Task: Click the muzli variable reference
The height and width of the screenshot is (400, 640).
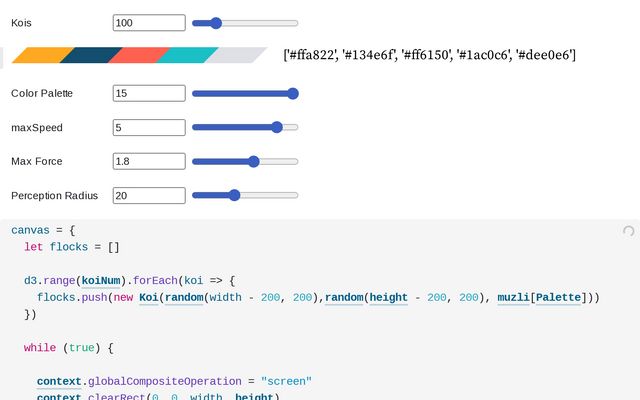Action: click(x=513, y=298)
